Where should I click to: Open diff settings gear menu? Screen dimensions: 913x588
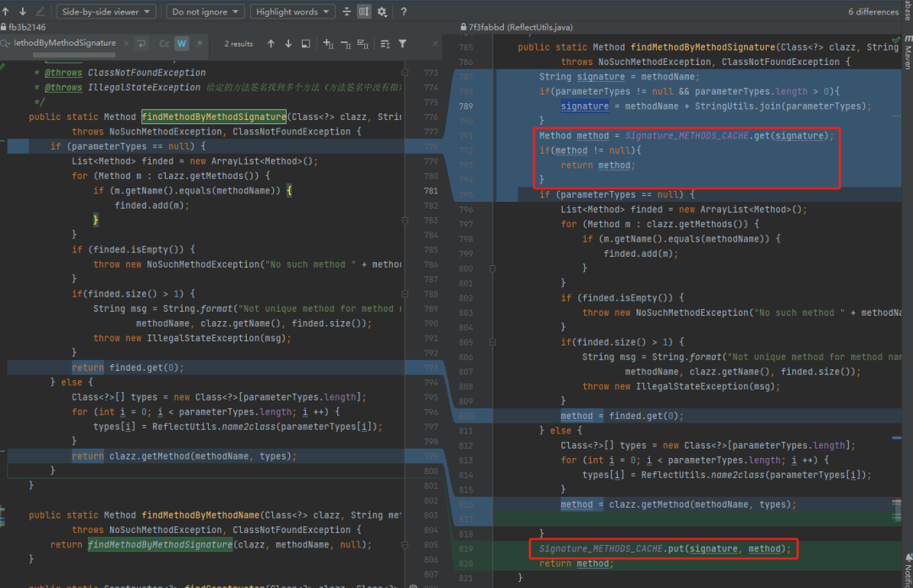pos(382,12)
